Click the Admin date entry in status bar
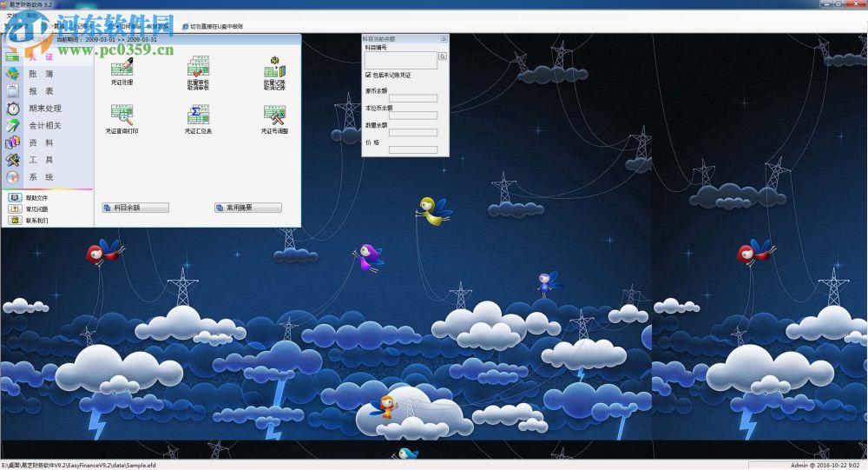This screenshot has height=470, width=868. [825, 465]
